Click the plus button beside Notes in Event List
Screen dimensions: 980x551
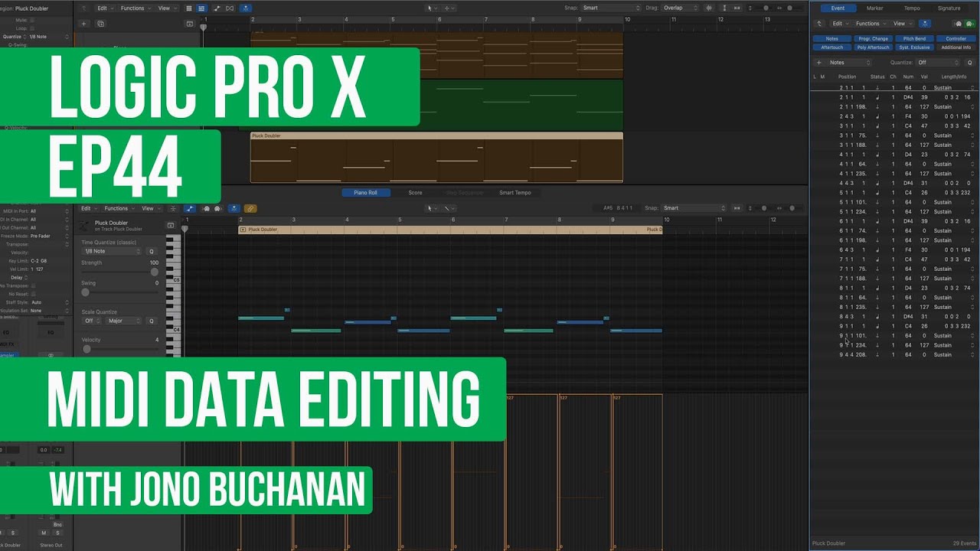[818, 63]
